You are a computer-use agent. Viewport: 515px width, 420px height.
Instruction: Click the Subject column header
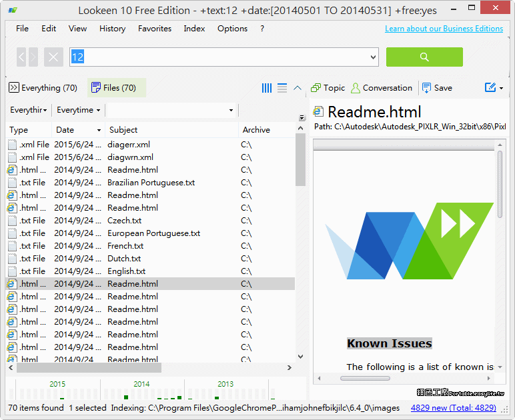171,130
